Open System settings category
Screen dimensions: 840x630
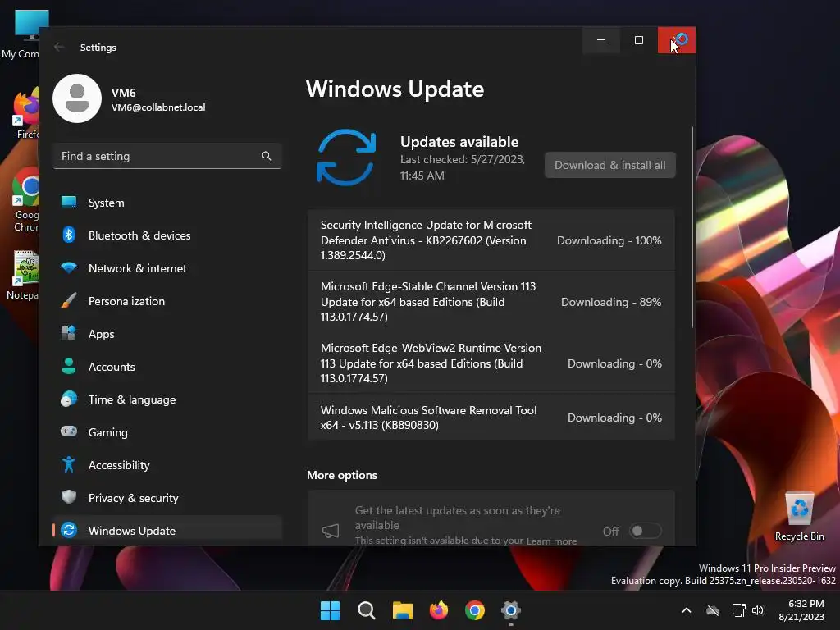click(167, 203)
